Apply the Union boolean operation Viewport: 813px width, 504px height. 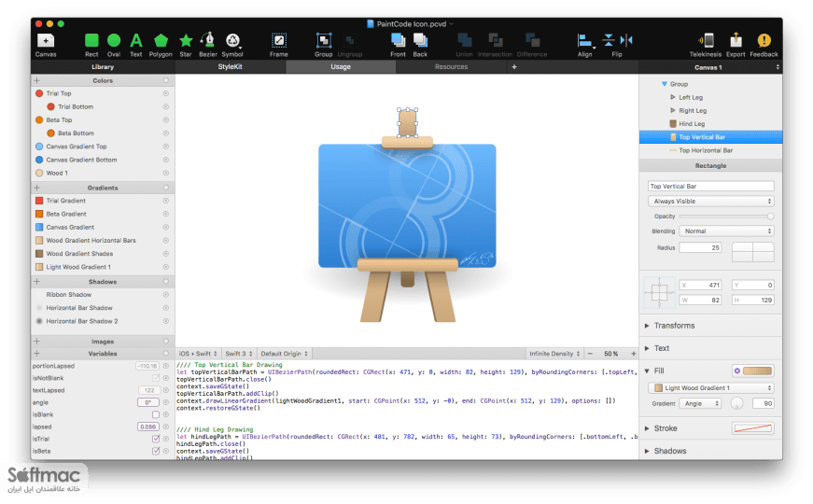[x=464, y=44]
